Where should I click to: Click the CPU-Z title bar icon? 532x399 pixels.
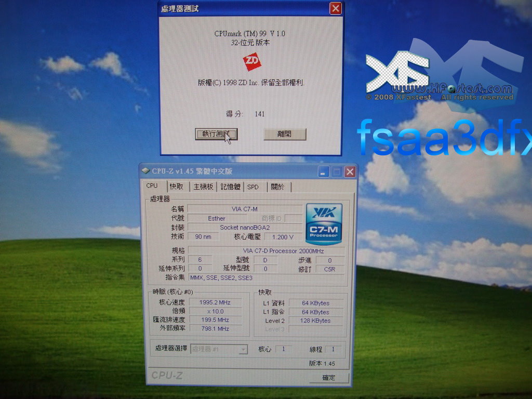(146, 171)
